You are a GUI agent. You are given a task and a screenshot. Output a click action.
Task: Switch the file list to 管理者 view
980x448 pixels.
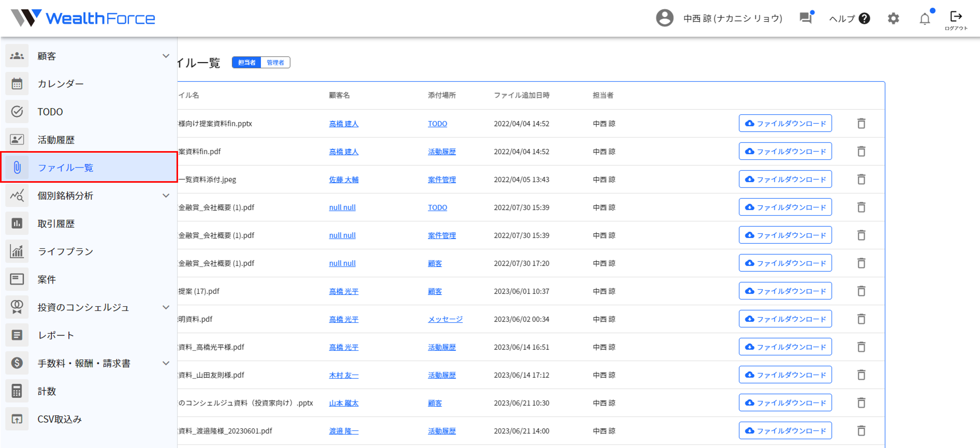(x=275, y=62)
